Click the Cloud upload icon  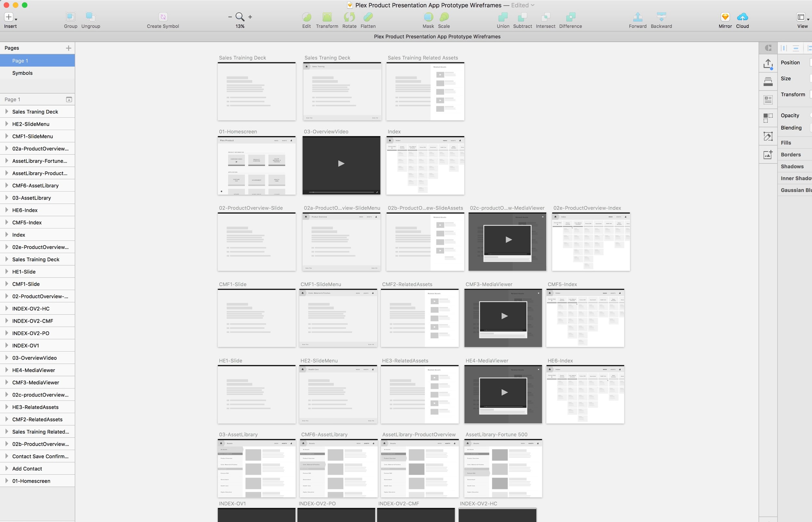click(x=742, y=17)
